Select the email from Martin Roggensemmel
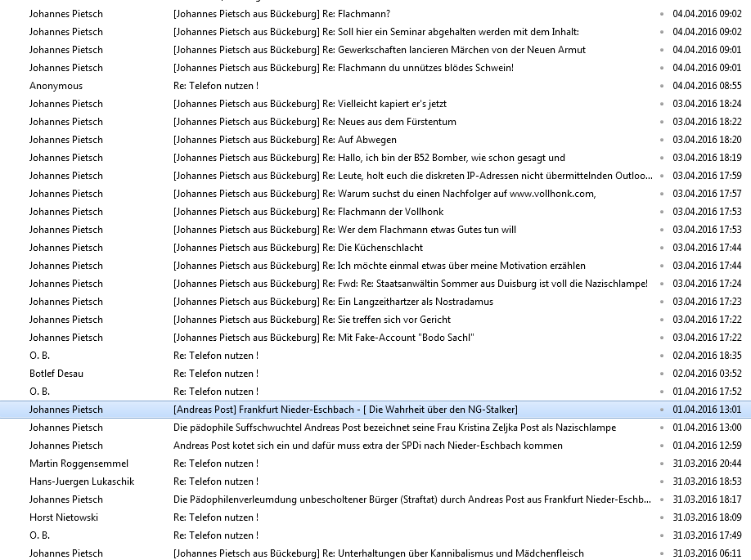This screenshot has height=560, width=751. click(375, 464)
